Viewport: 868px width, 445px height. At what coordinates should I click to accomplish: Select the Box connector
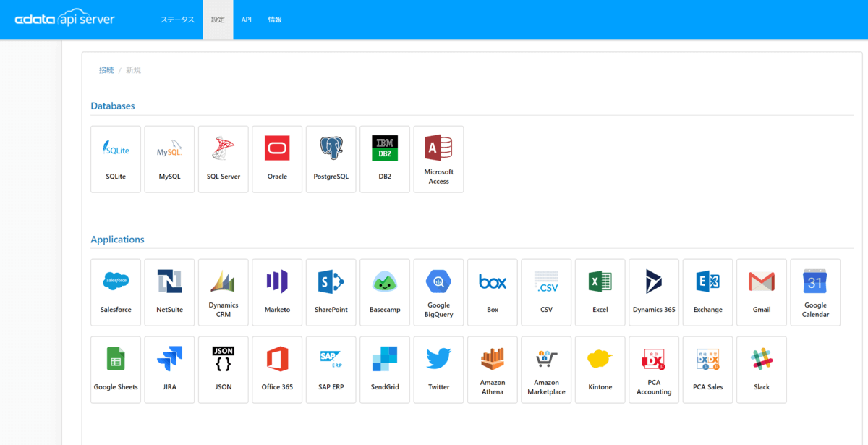(493, 292)
